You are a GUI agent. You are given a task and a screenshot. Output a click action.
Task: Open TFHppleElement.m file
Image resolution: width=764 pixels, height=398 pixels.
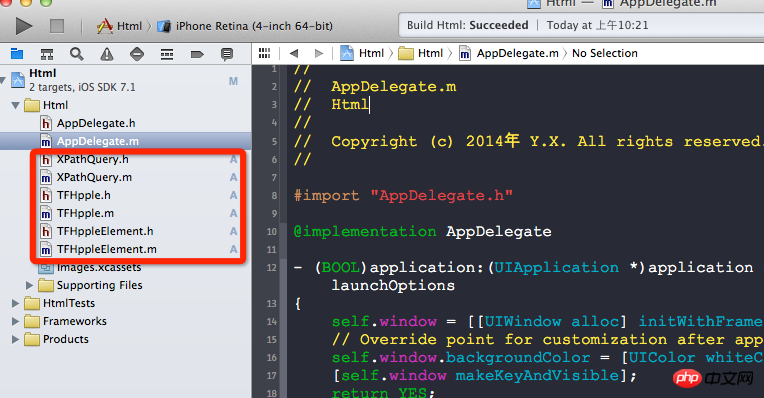[98, 249]
